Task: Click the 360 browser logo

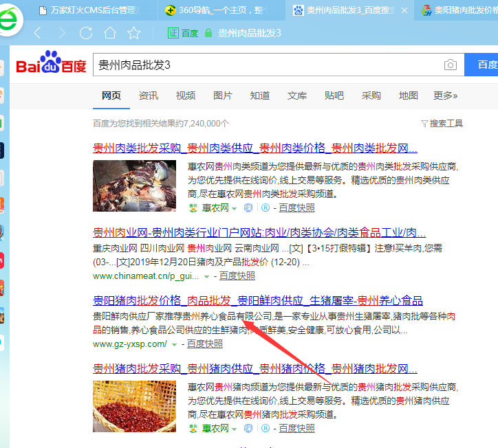Action: pyautogui.click(x=10, y=20)
